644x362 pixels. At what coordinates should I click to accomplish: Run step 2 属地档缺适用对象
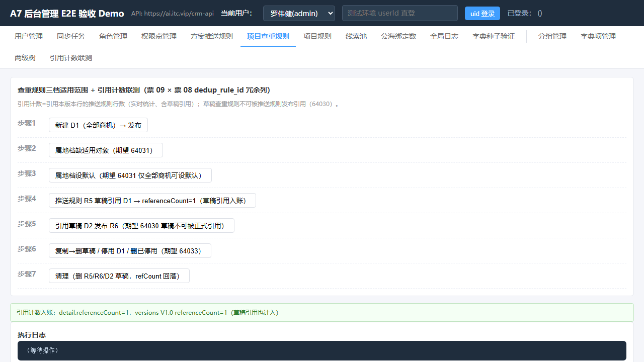click(106, 150)
